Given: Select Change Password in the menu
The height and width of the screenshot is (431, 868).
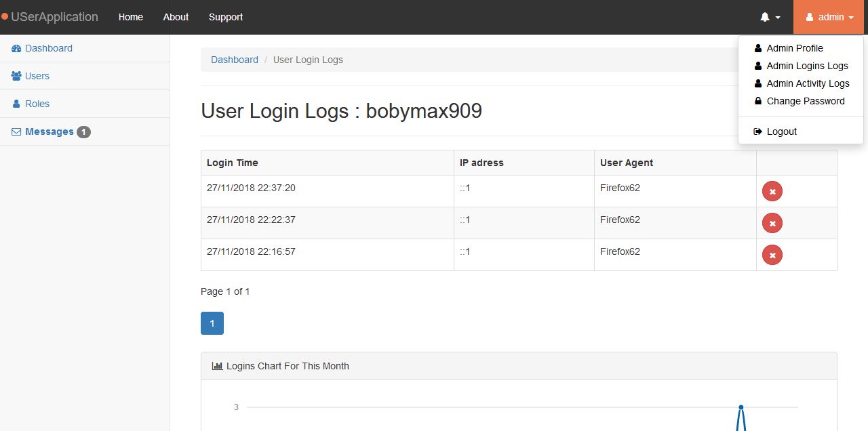Looking at the screenshot, I should tap(805, 101).
